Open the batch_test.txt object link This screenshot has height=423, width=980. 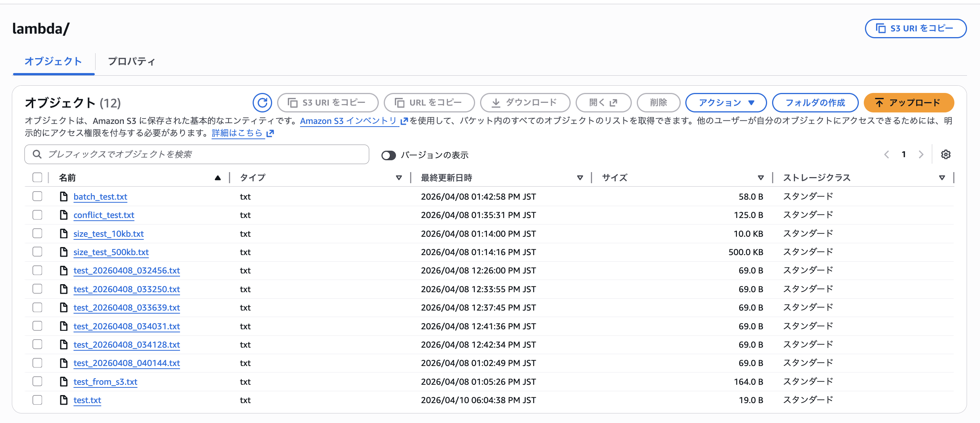[100, 197]
